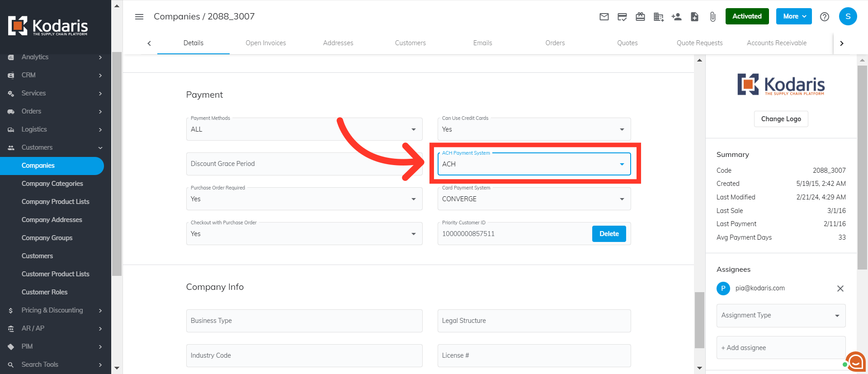
Task: Expand the Analytics sidebar menu
Action: 55,57
